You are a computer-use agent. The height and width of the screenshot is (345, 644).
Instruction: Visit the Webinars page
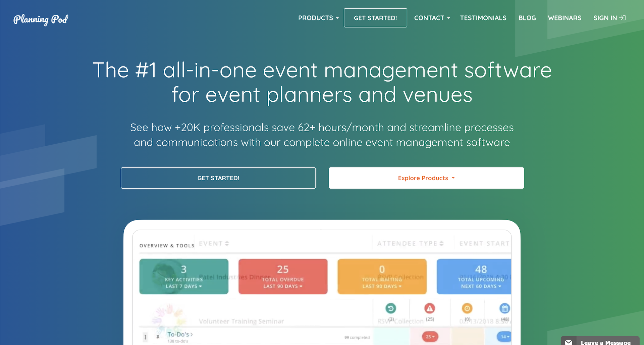(565, 18)
